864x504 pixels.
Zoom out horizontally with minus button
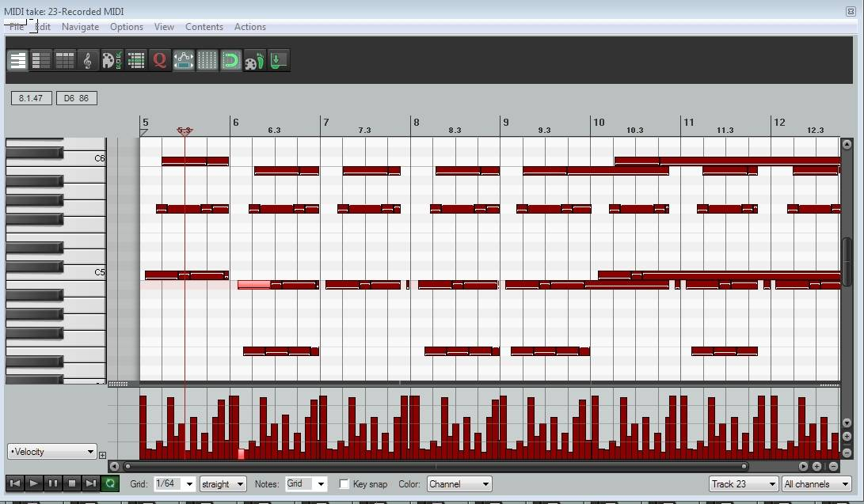point(834,466)
